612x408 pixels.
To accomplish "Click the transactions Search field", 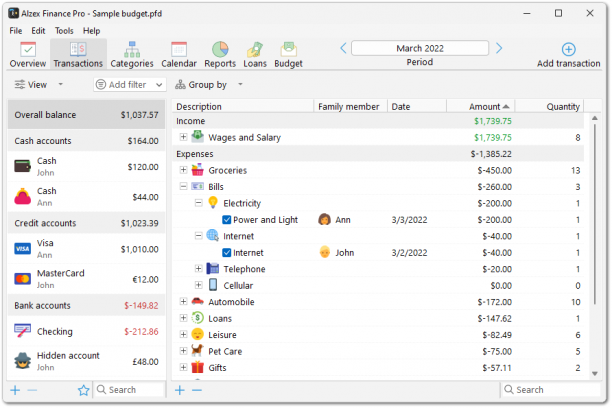I will [551, 390].
